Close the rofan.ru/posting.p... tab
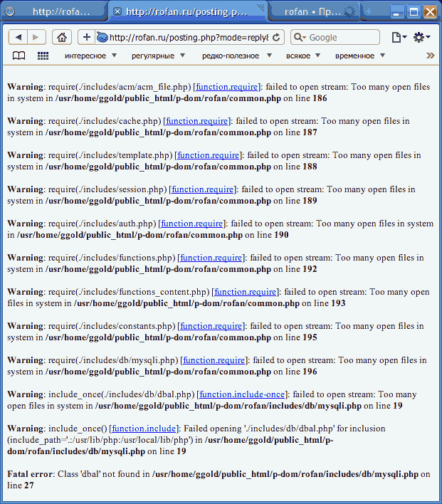Screen dimensions: 442x504 tap(117, 12)
